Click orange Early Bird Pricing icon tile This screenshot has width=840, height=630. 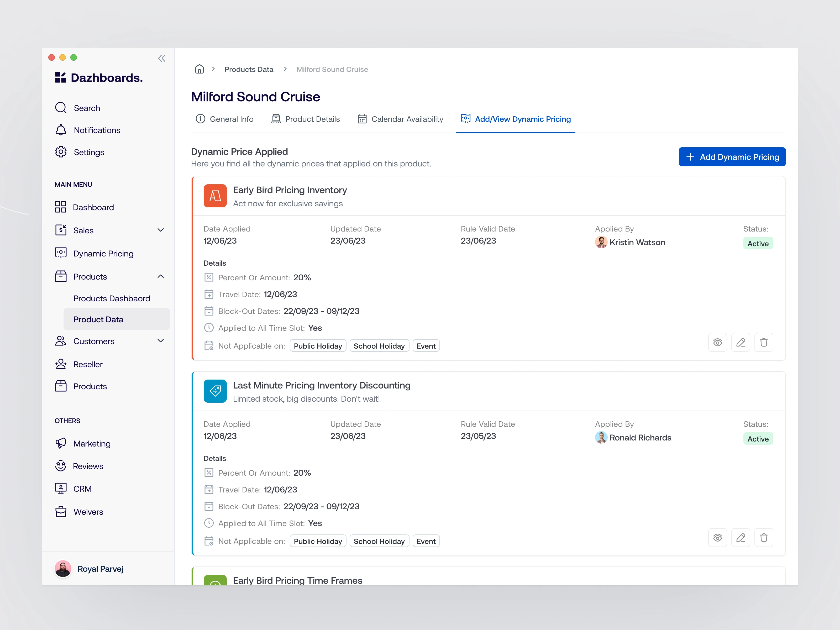(215, 196)
